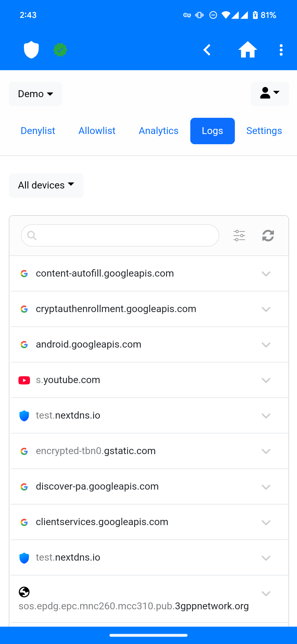
Task: Tap the green verified badge icon
Action: pos(60,50)
